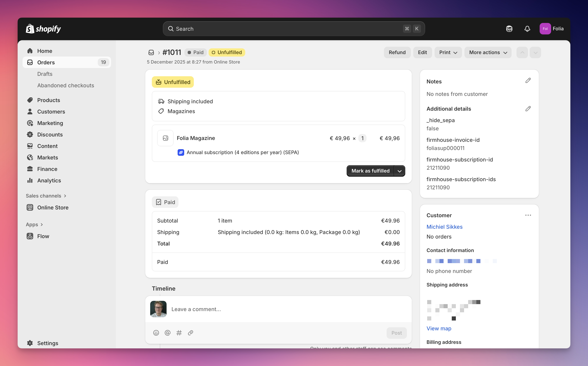Open Products in the sidebar
Screen dimensions: 588x366
[x=48, y=100]
